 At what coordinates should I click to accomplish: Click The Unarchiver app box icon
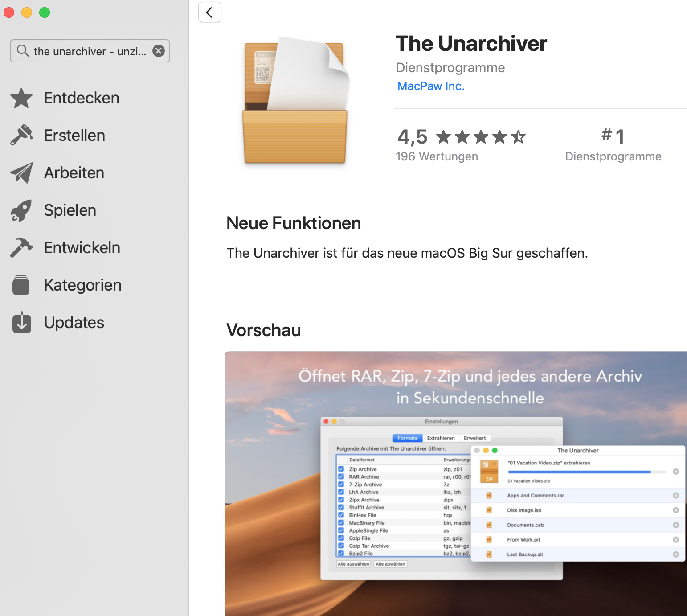tap(295, 100)
